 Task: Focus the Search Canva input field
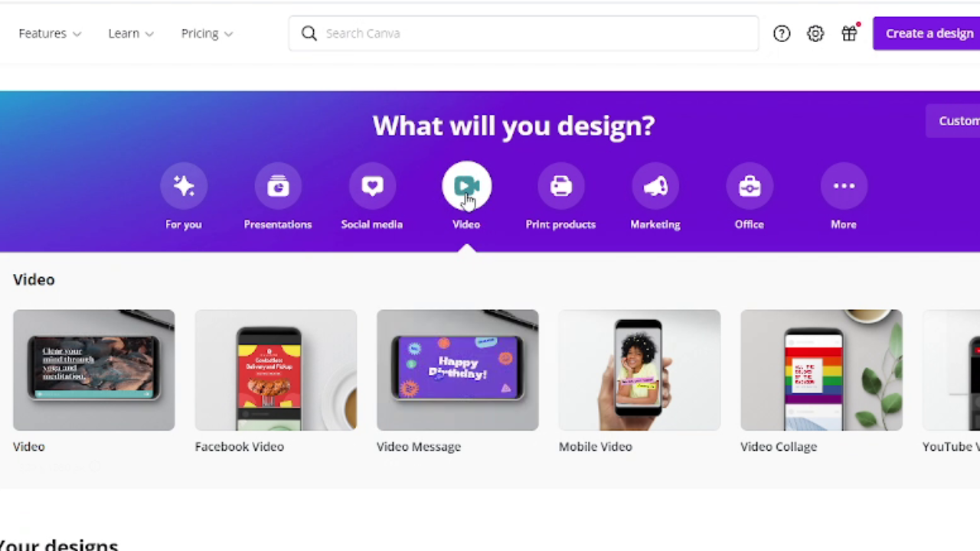pyautogui.click(x=524, y=34)
